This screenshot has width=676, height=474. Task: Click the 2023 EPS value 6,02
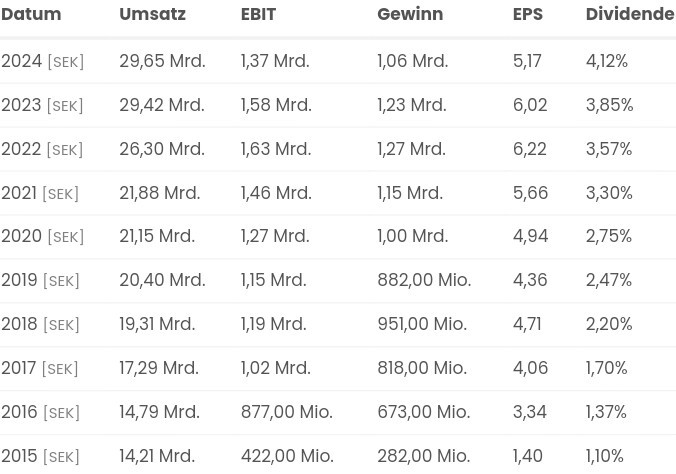pos(530,105)
